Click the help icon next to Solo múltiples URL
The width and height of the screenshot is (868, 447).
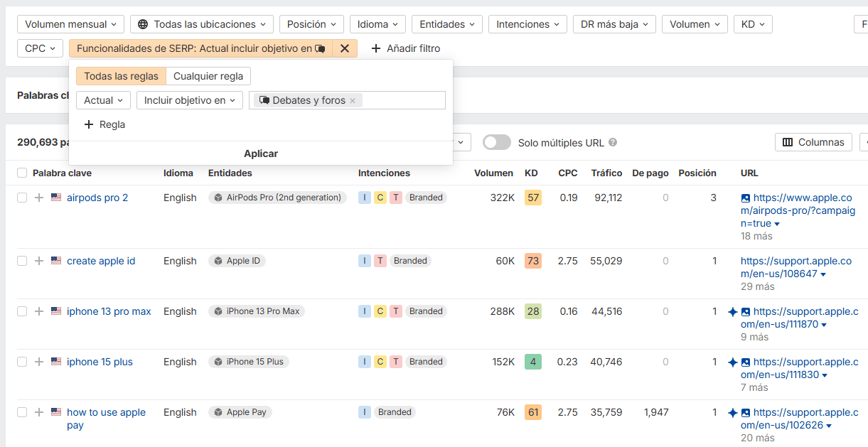pyautogui.click(x=613, y=142)
